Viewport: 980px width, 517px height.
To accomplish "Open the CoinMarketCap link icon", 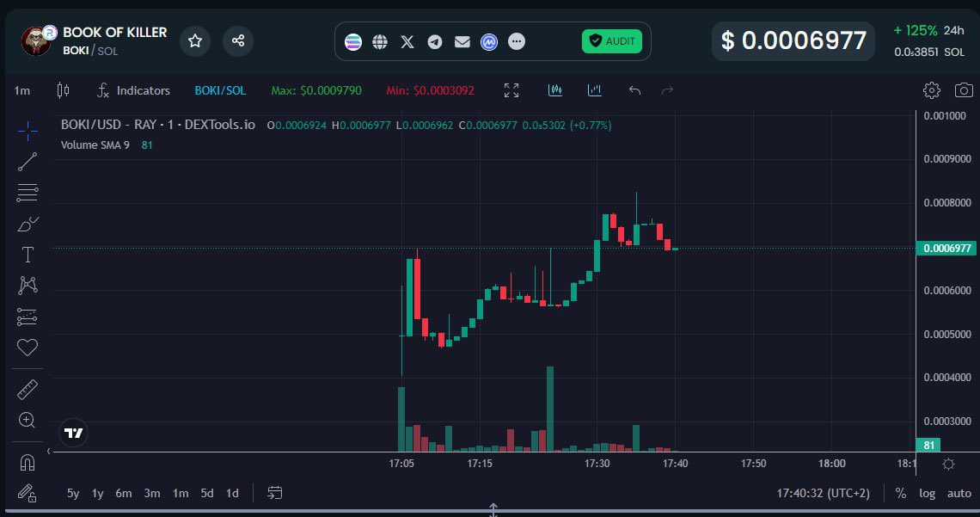I will [x=489, y=42].
